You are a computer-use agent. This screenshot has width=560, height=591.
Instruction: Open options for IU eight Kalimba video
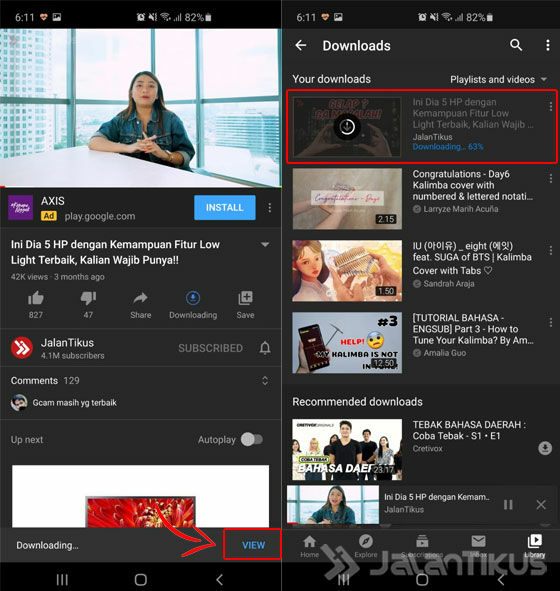point(551,250)
